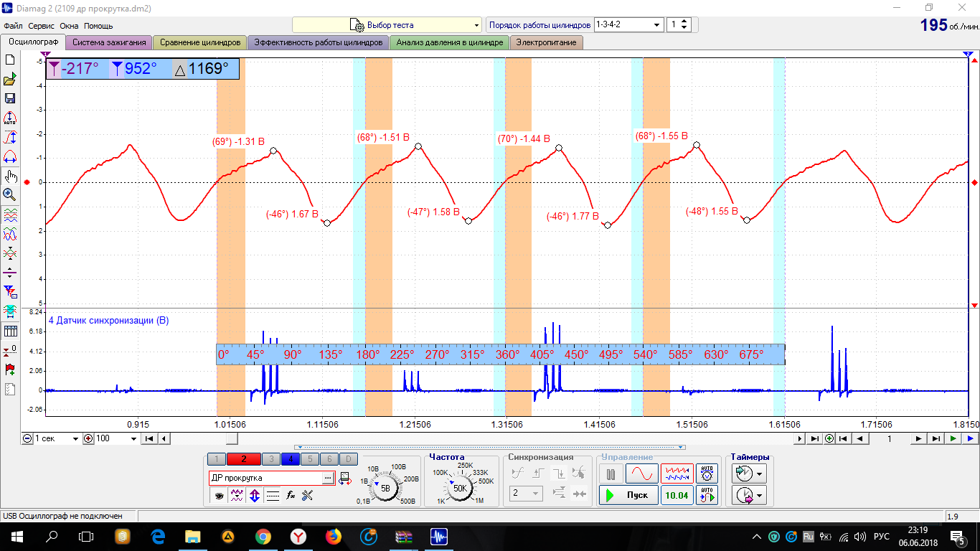This screenshot has width=980, height=551.
Task: Open the Помощь menu
Action: [98, 25]
